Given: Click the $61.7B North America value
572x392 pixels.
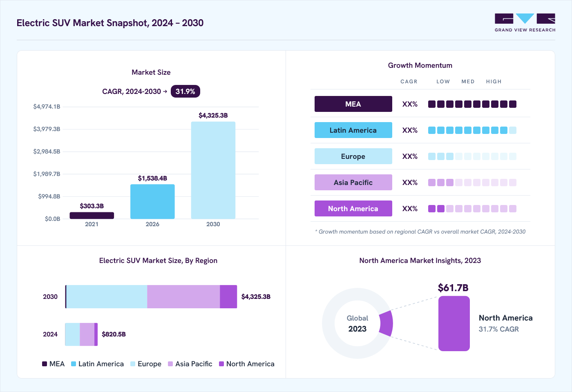Looking at the screenshot, I should click(x=453, y=288).
